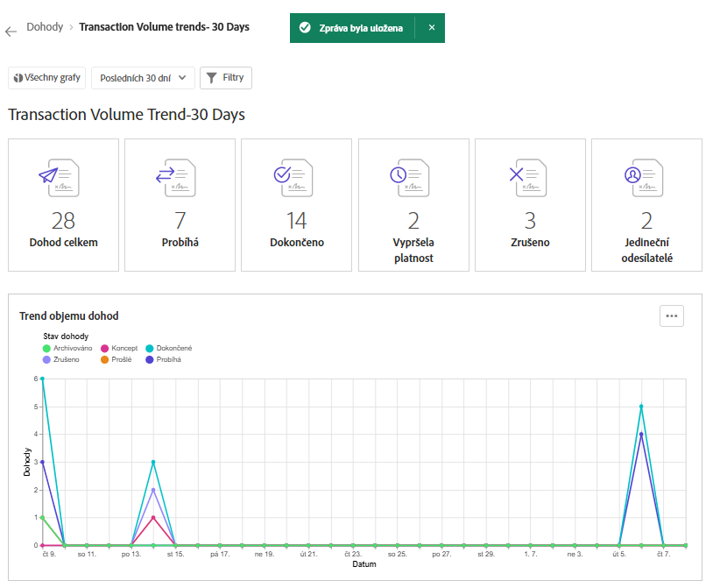The height and width of the screenshot is (588, 727).
Task: Click the Dokončené data point at 5
Action: [x=641, y=407]
